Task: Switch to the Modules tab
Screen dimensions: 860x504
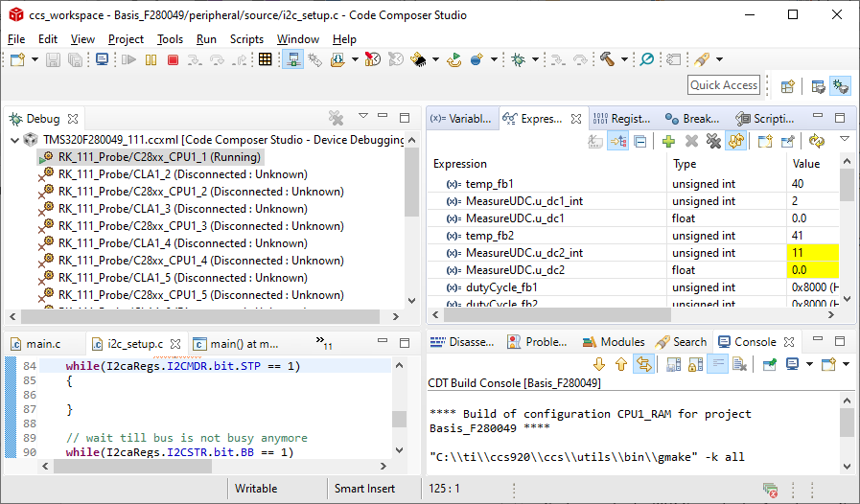Action: click(614, 342)
